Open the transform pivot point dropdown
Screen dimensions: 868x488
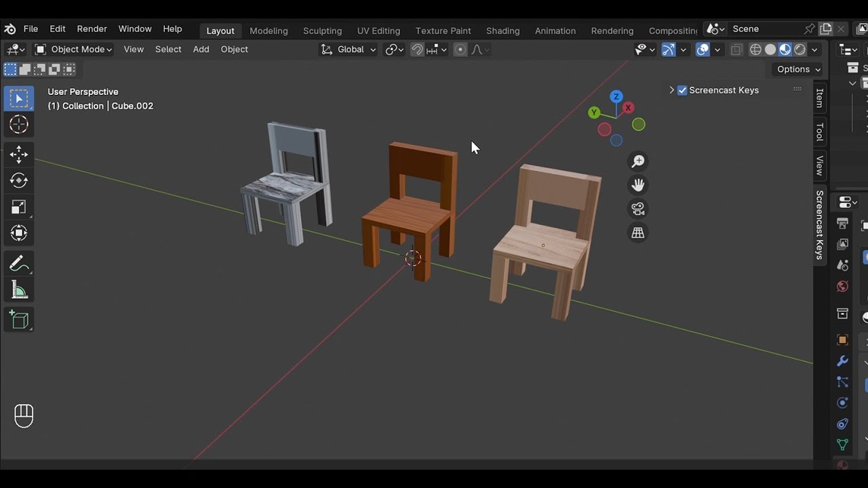pyautogui.click(x=395, y=49)
